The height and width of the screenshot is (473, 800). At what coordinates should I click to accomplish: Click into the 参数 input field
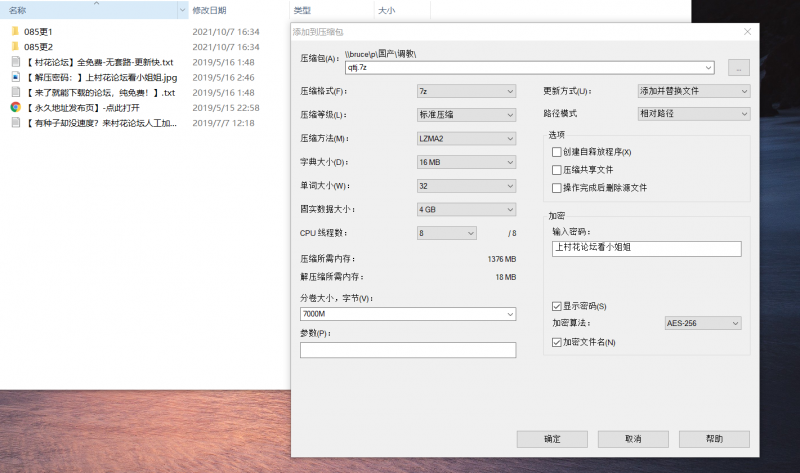[x=408, y=350]
